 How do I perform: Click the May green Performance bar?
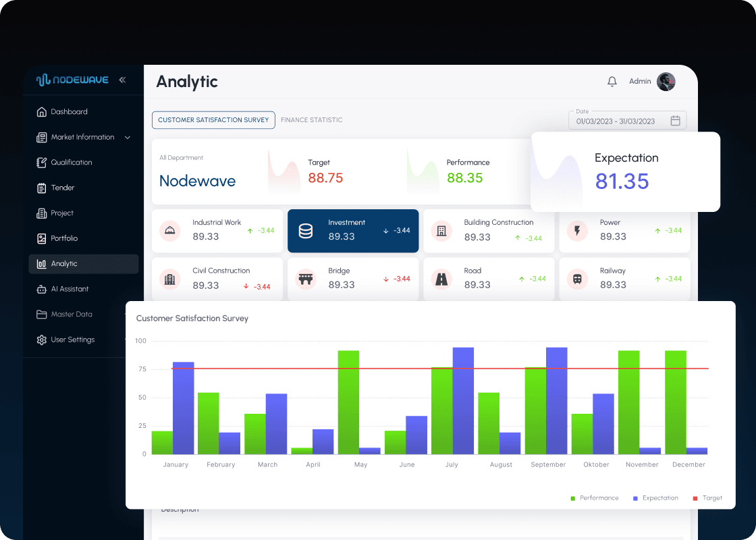click(348, 402)
